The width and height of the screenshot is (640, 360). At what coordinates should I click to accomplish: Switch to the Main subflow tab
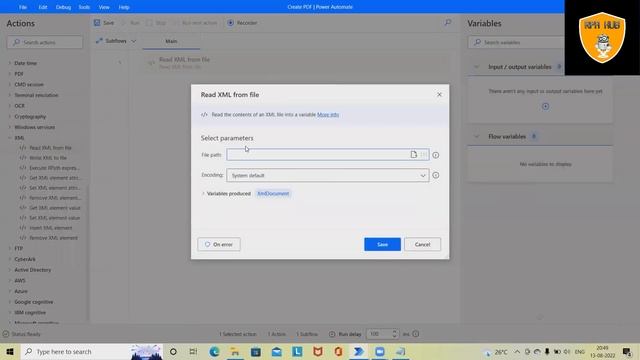click(171, 41)
